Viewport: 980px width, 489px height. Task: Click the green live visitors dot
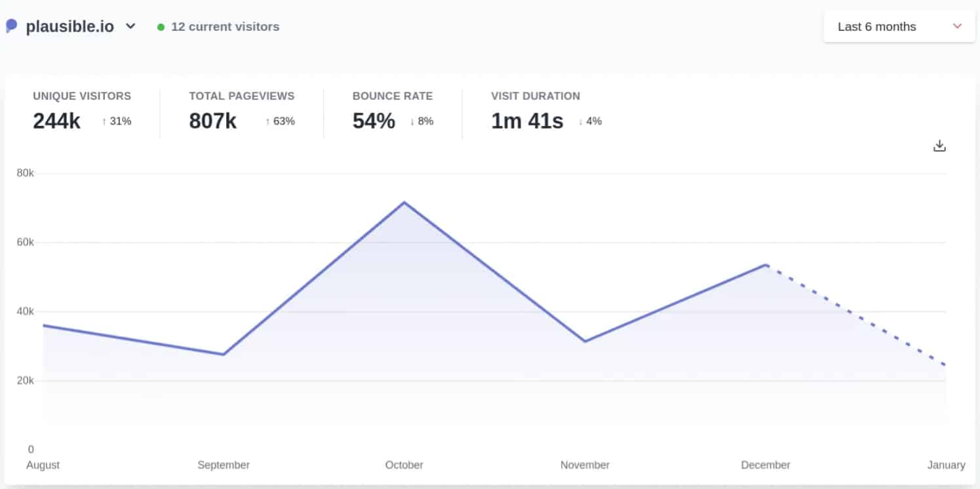161,27
